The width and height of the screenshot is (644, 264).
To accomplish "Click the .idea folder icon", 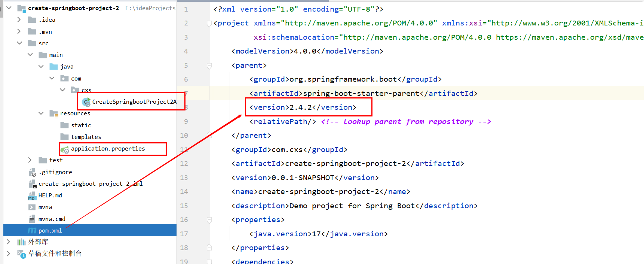I will [x=32, y=20].
